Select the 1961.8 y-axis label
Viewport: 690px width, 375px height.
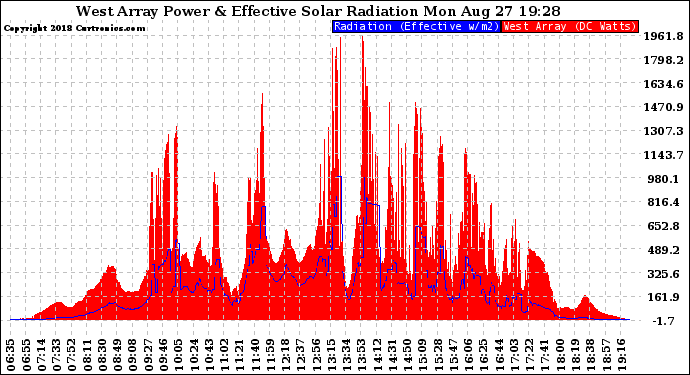[x=664, y=36]
